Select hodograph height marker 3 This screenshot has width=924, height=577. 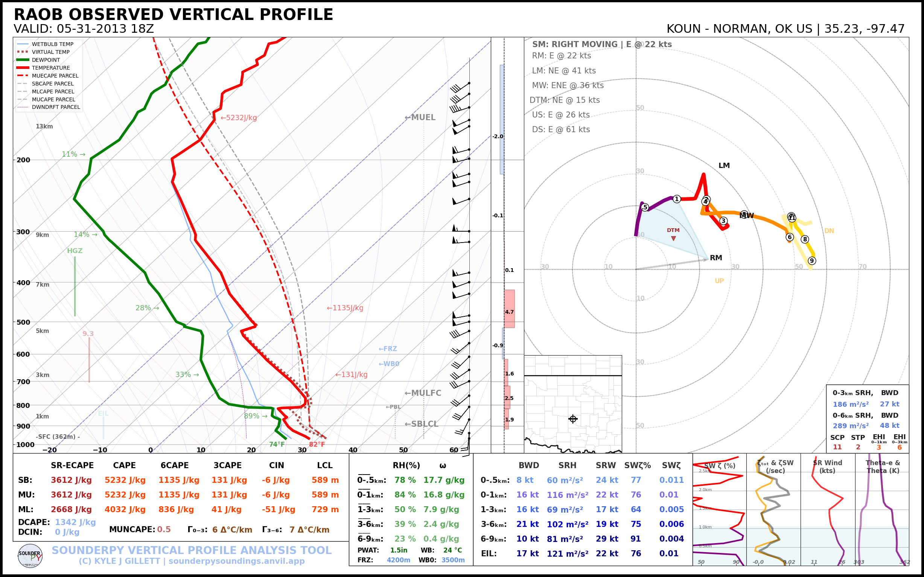click(x=723, y=221)
